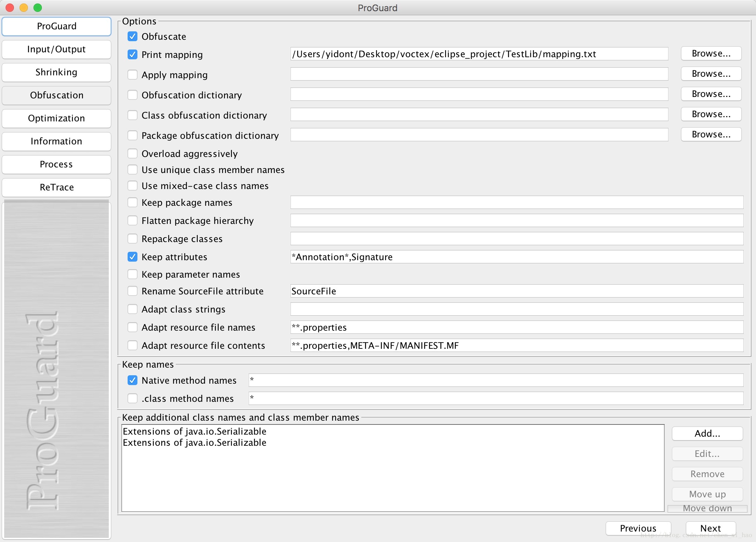
Task: Click the SourceFile text field
Action: click(x=517, y=291)
